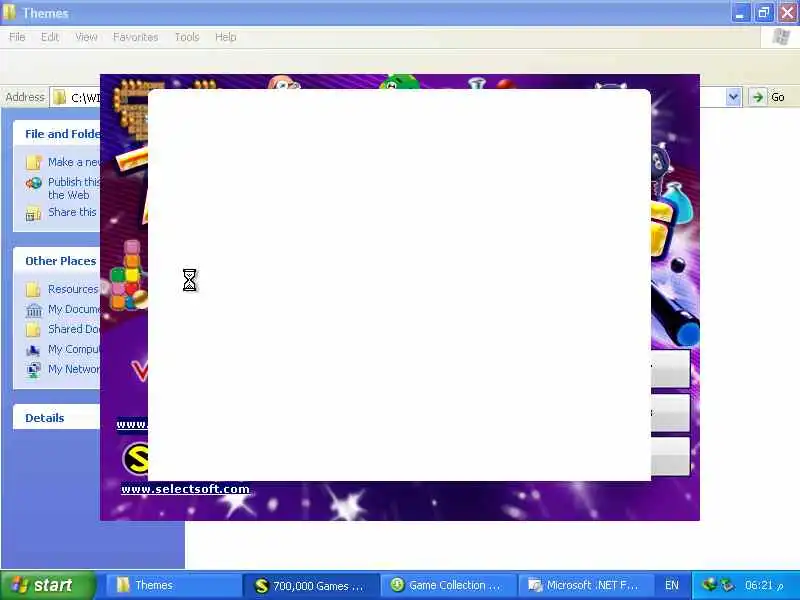The width and height of the screenshot is (800, 600).
Task: Click the colored blocks game icon
Action: click(x=128, y=276)
